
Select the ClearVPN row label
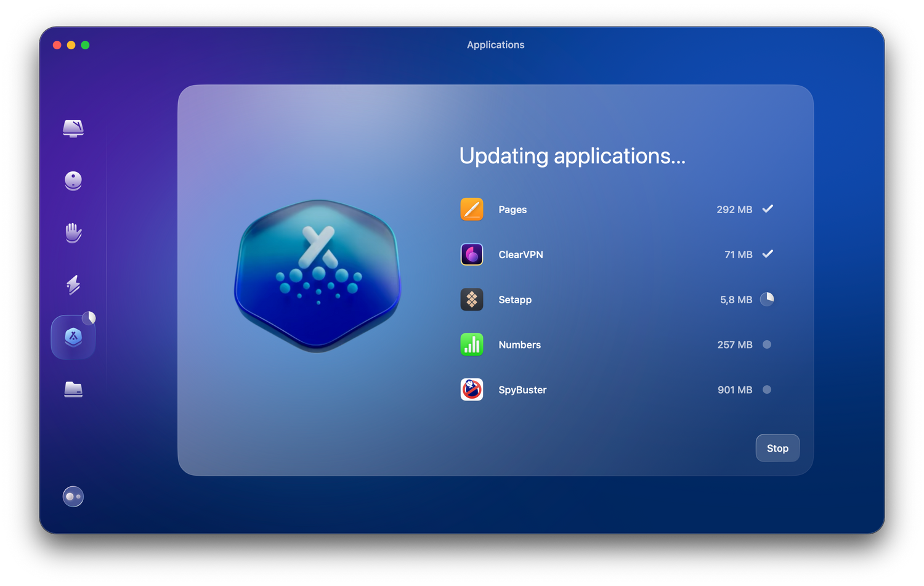521,254
